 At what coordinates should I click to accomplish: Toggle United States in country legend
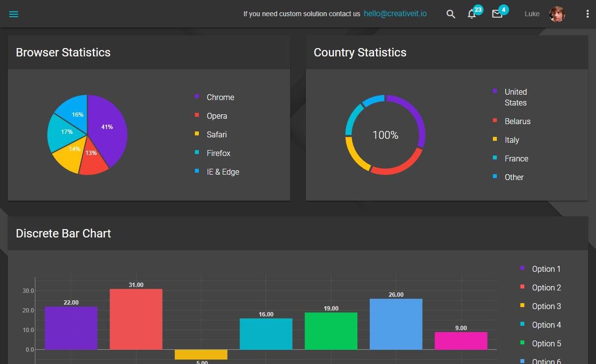(510, 97)
